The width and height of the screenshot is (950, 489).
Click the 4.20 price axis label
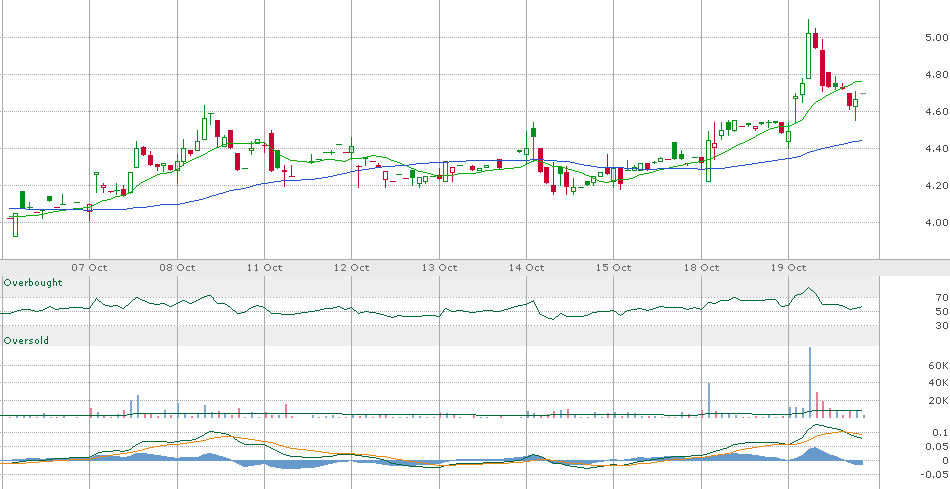(x=937, y=186)
